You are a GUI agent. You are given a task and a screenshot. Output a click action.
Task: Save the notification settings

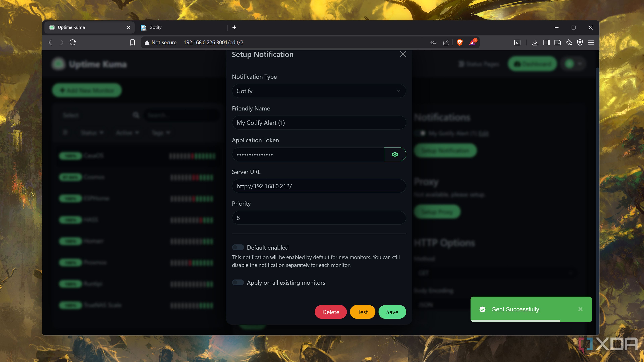(392, 312)
